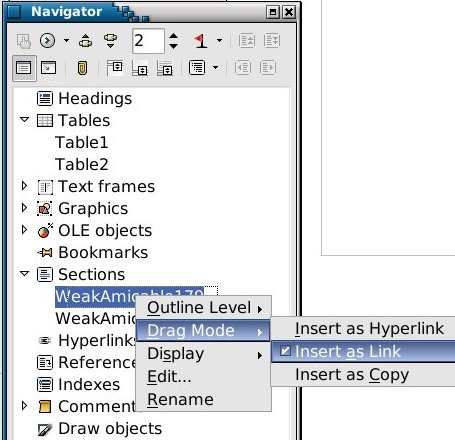Screen dimensions: 455x440
Task: Select the Sections category label
Action: pos(92,274)
